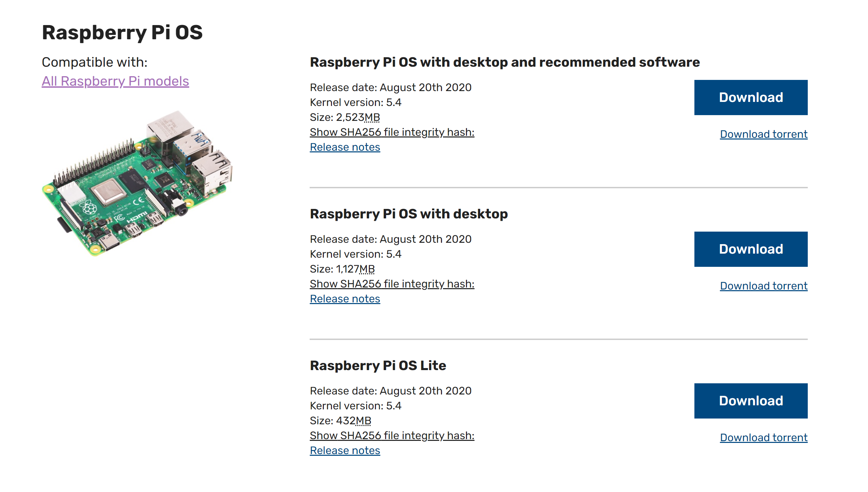
Task: Click the MB abbreviation next to 2,523
Action: 372,117
